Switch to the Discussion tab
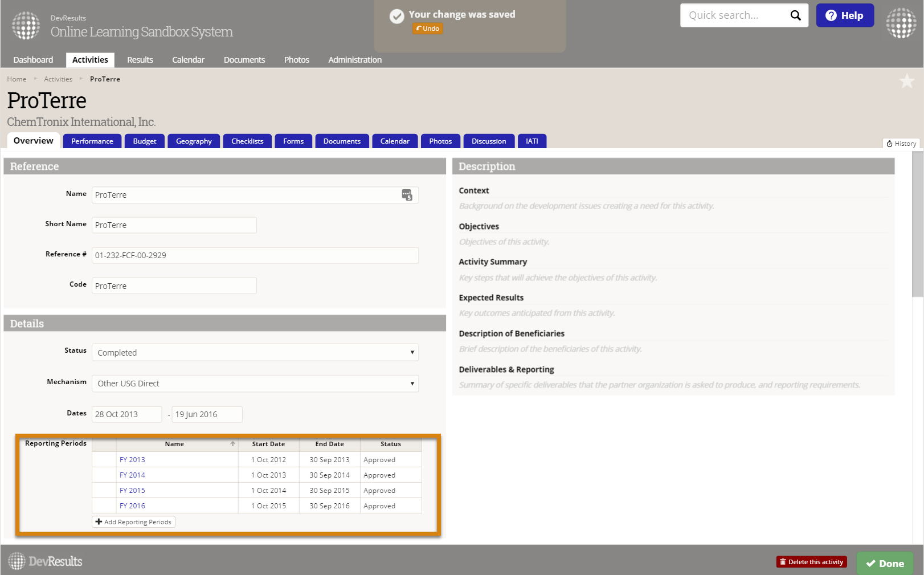Image resolution: width=924 pixels, height=575 pixels. pyautogui.click(x=489, y=141)
